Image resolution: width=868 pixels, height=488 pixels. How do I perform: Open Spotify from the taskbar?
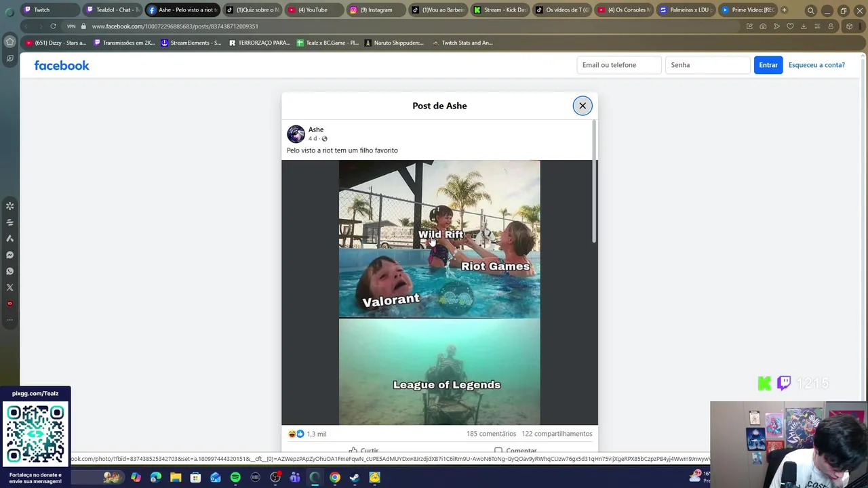point(235,477)
